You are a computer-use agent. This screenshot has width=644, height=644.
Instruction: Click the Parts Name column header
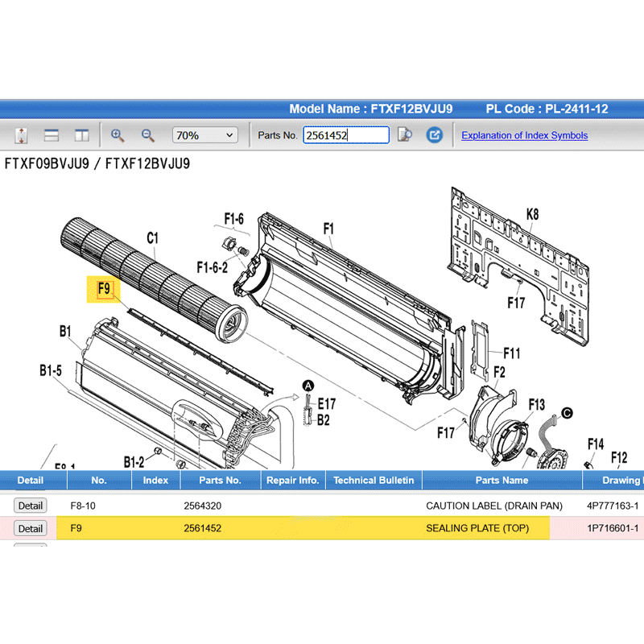coord(502,480)
